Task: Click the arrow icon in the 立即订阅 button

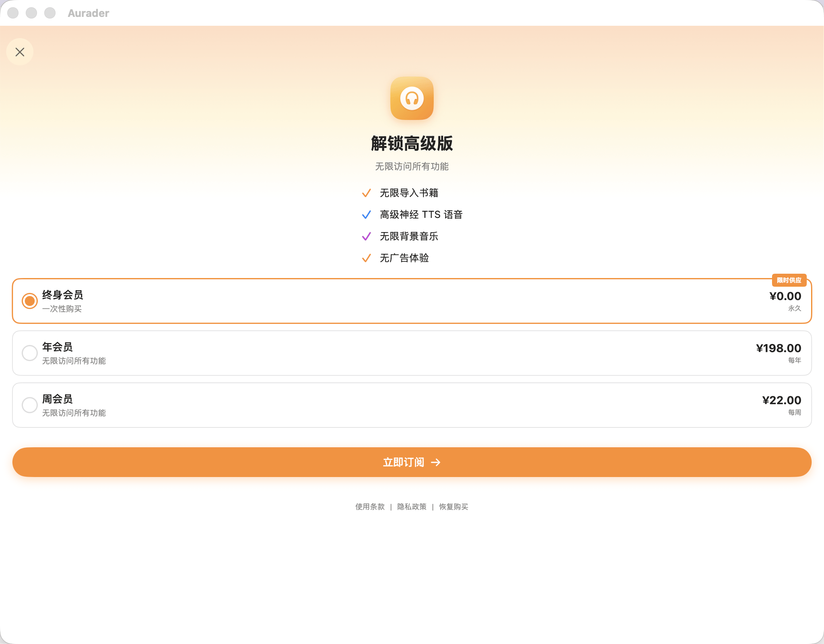Action: point(435,462)
